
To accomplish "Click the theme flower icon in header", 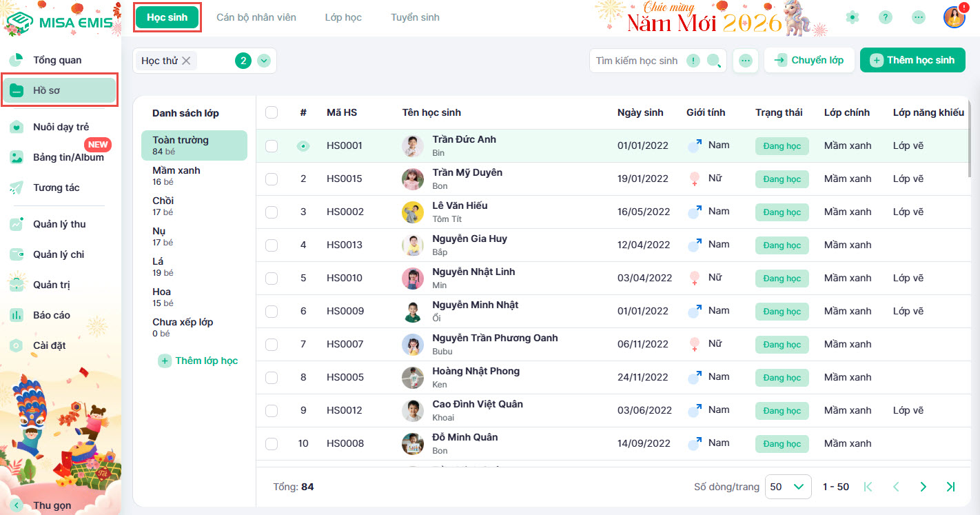I will 853,18.
